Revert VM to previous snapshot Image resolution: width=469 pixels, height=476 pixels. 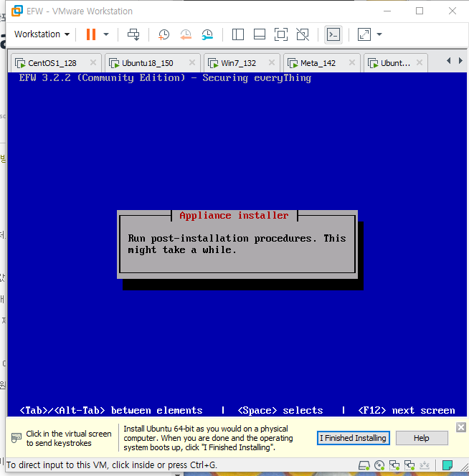pyautogui.click(x=186, y=34)
